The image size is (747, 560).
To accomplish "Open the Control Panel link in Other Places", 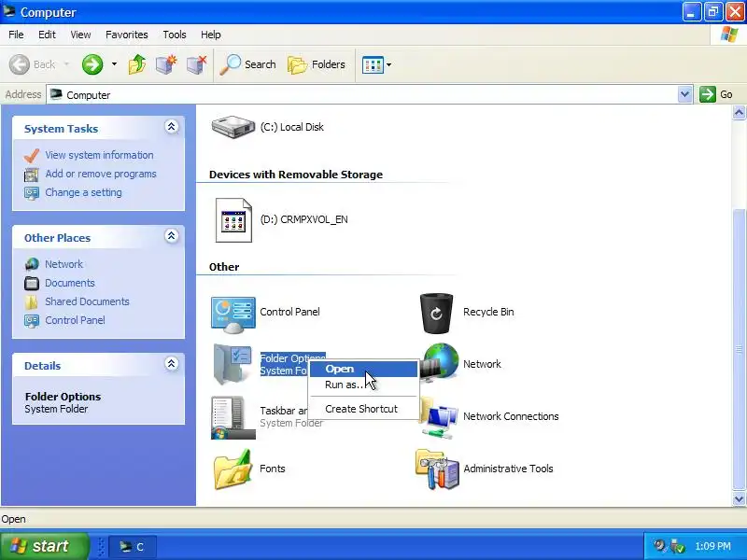I will (75, 320).
